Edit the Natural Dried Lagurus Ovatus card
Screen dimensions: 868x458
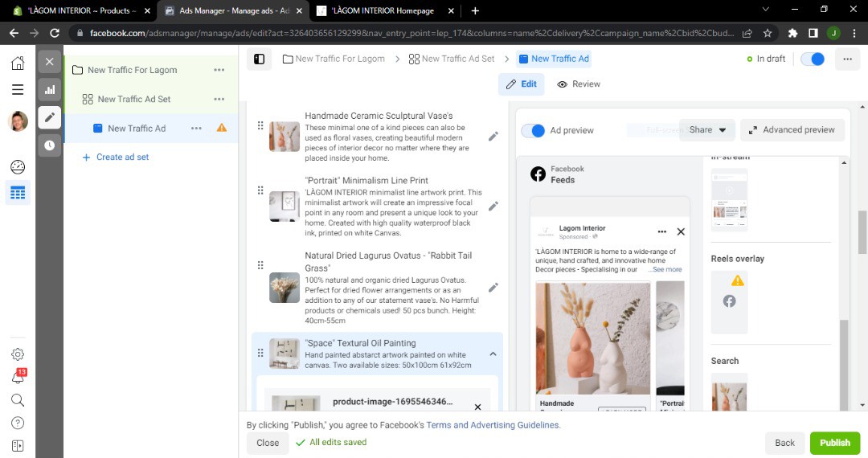pyautogui.click(x=493, y=288)
